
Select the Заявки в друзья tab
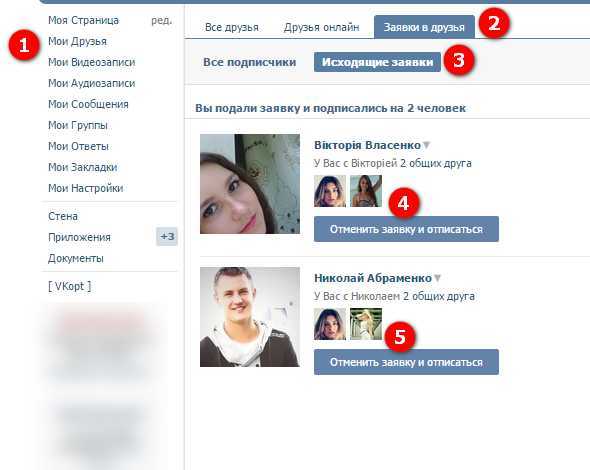tap(424, 27)
